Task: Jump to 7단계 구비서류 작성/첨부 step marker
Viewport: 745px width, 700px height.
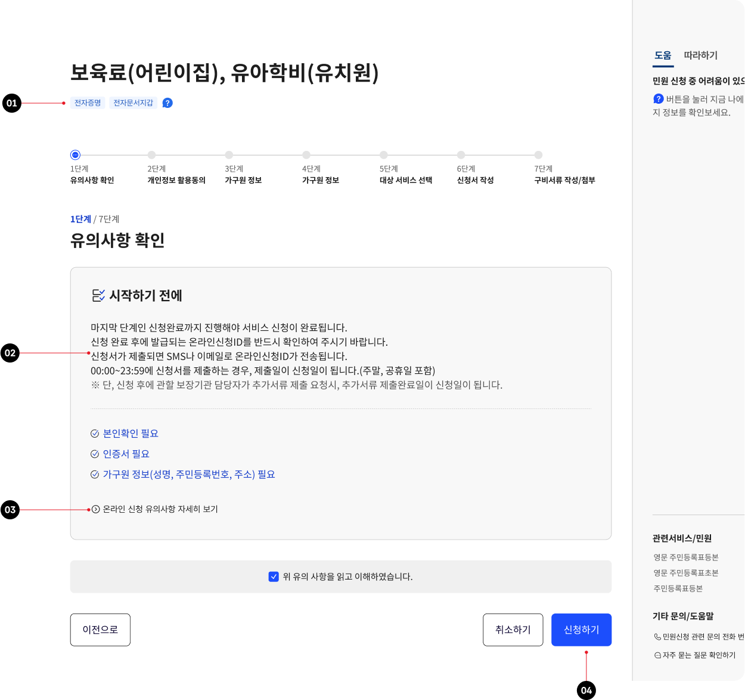Action: [538, 155]
